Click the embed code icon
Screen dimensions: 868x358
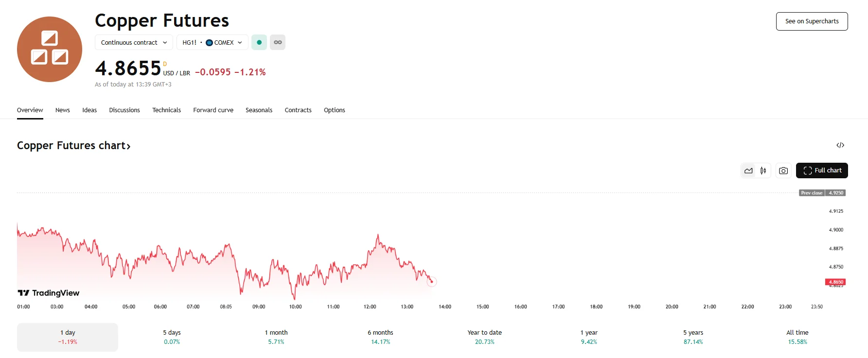(x=840, y=145)
